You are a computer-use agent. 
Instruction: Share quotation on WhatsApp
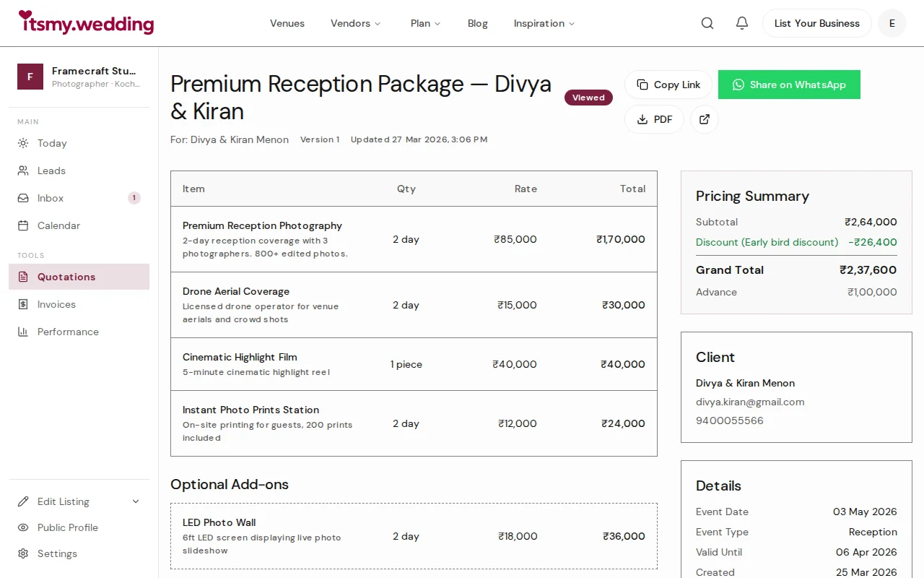pyautogui.click(x=789, y=85)
